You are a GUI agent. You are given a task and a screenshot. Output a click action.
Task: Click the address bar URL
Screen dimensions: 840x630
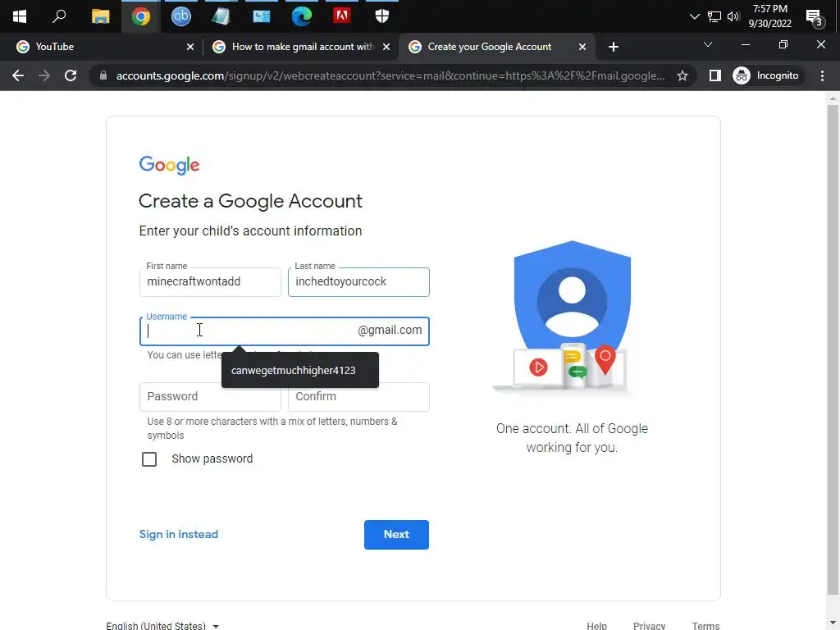point(390,75)
